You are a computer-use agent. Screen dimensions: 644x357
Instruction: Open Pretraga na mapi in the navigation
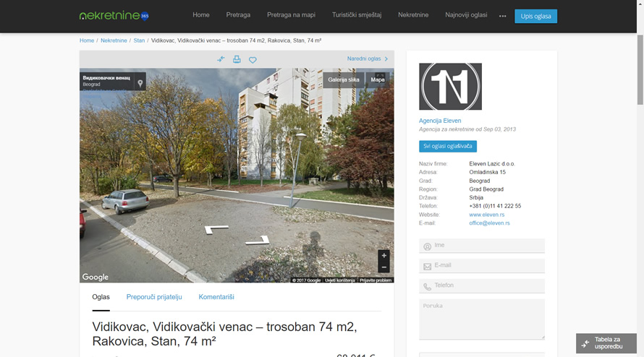pyautogui.click(x=291, y=15)
